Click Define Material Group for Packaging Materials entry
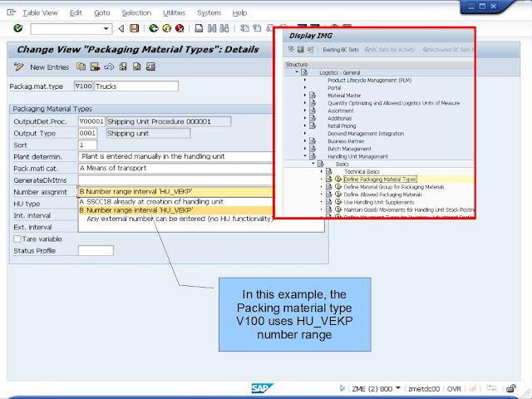Screen dimensions: 532x399 click(394, 187)
